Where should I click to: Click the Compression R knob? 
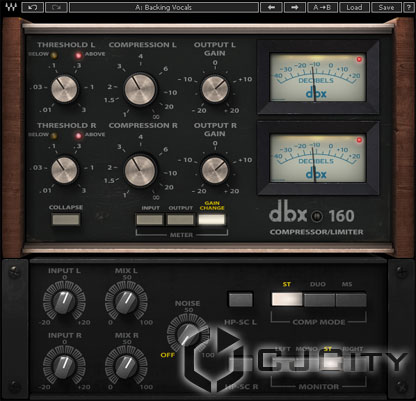tap(140, 170)
